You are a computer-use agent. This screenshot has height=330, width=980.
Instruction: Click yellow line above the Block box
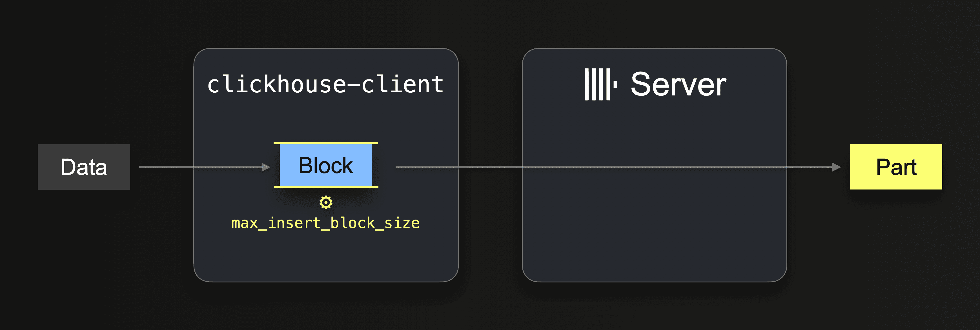coord(326,143)
